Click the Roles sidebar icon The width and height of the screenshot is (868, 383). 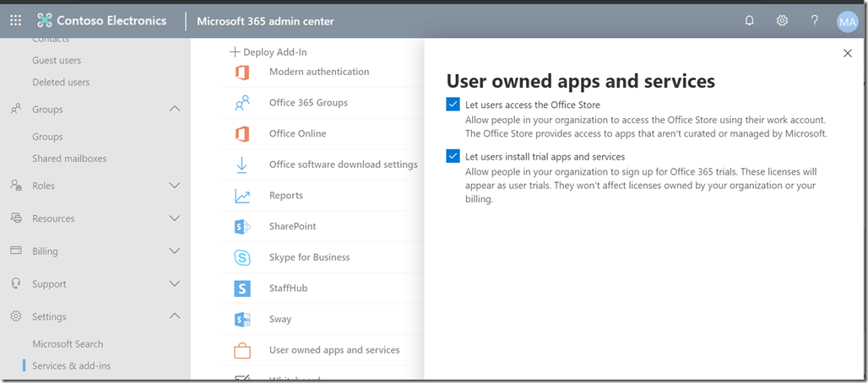click(x=16, y=186)
